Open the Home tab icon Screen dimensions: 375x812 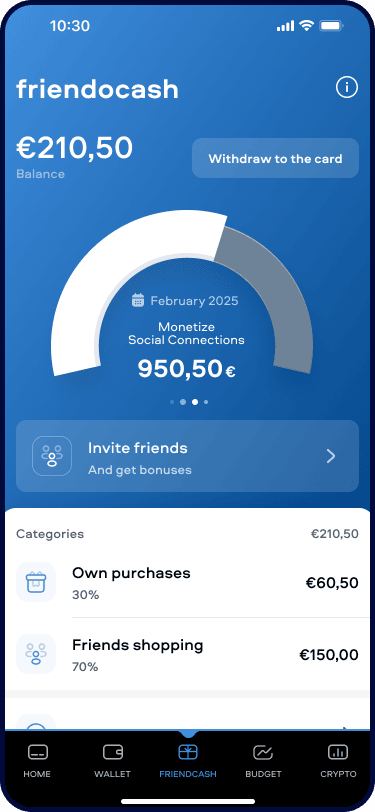pyautogui.click(x=37, y=752)
